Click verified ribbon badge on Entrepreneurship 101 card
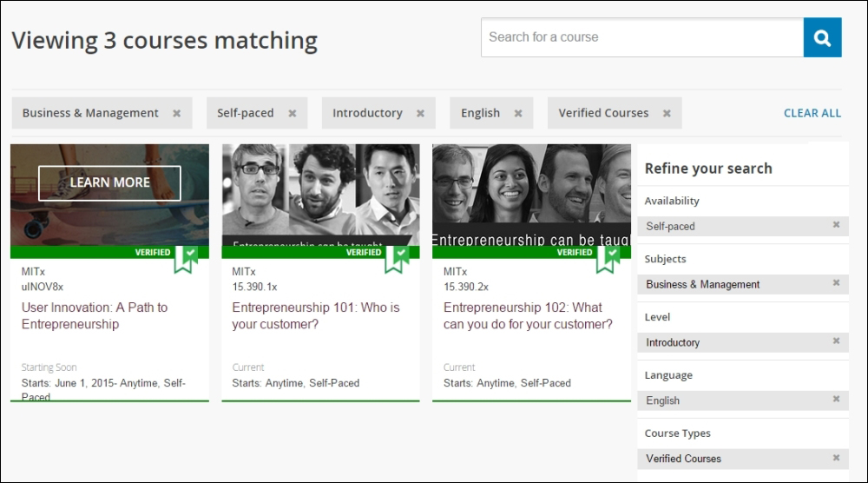 point(397,259)
